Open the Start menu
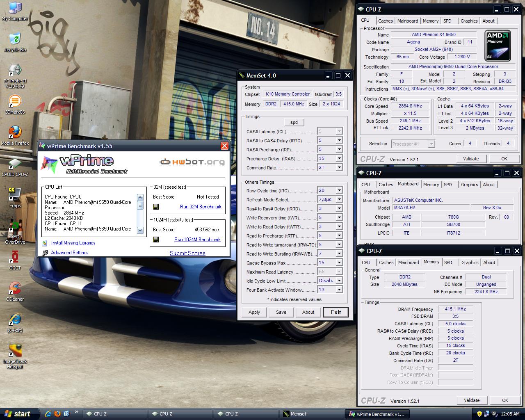Viewport: 525px width, 420px height. pyautogui.click(x=20, y=414)
